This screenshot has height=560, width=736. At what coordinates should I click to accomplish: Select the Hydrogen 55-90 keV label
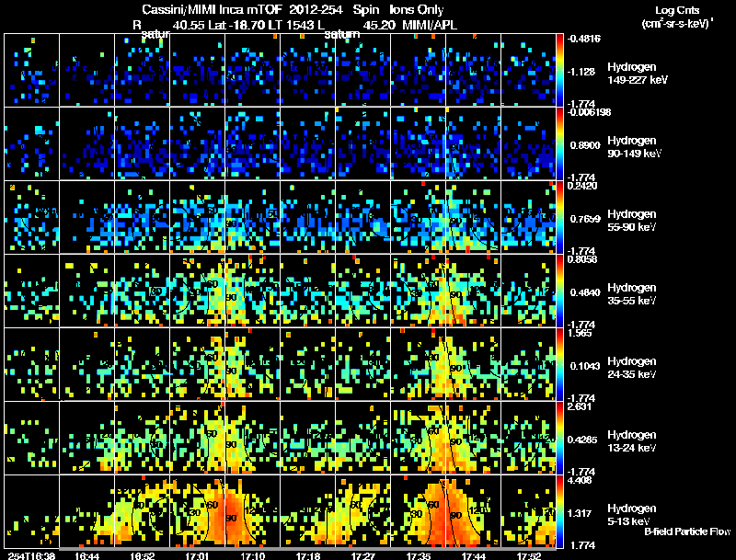click(632, 221)
